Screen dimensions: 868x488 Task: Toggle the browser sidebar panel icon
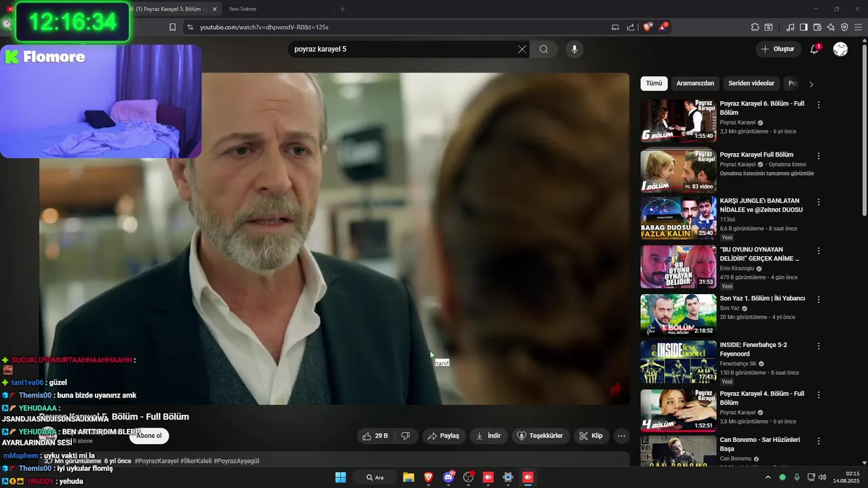click(804, 27)
